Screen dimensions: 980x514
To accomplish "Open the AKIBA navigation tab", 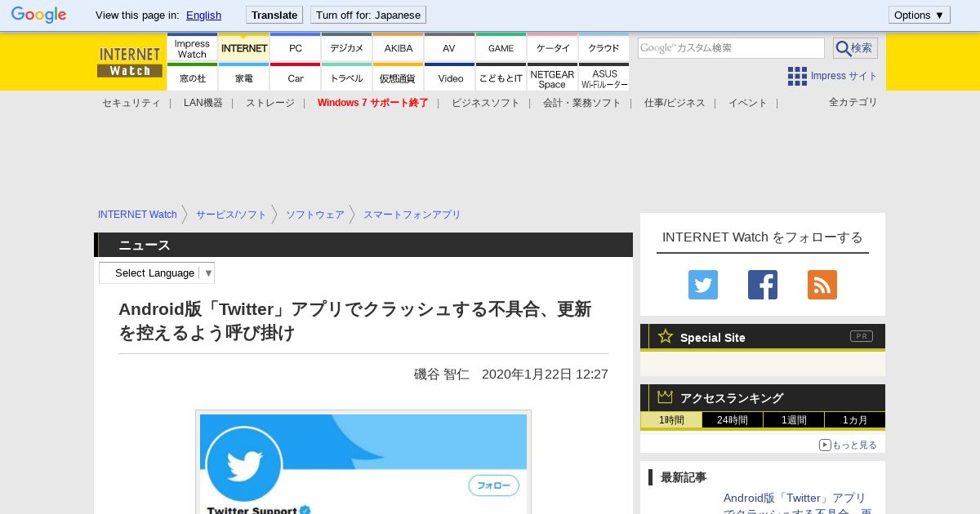I will pos(399,48).
